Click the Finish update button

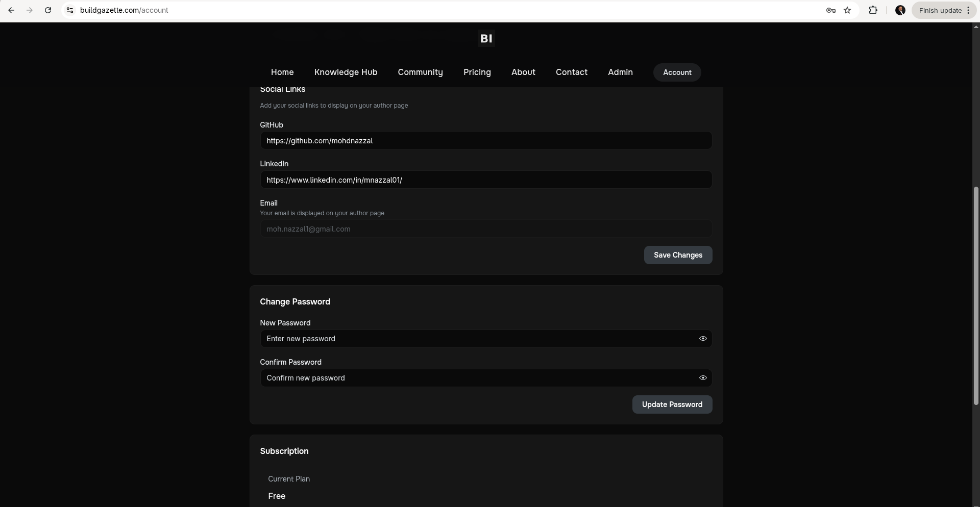(x=944, y=10)
